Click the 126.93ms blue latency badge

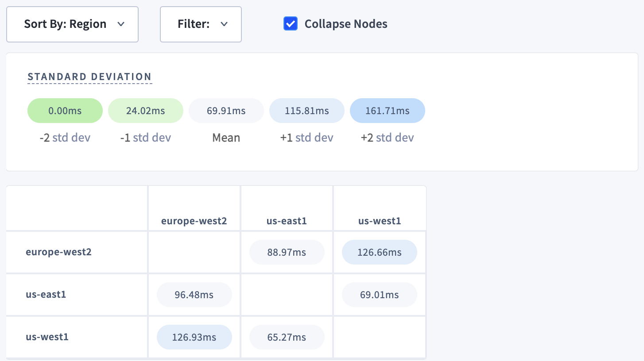pos(194,337)
